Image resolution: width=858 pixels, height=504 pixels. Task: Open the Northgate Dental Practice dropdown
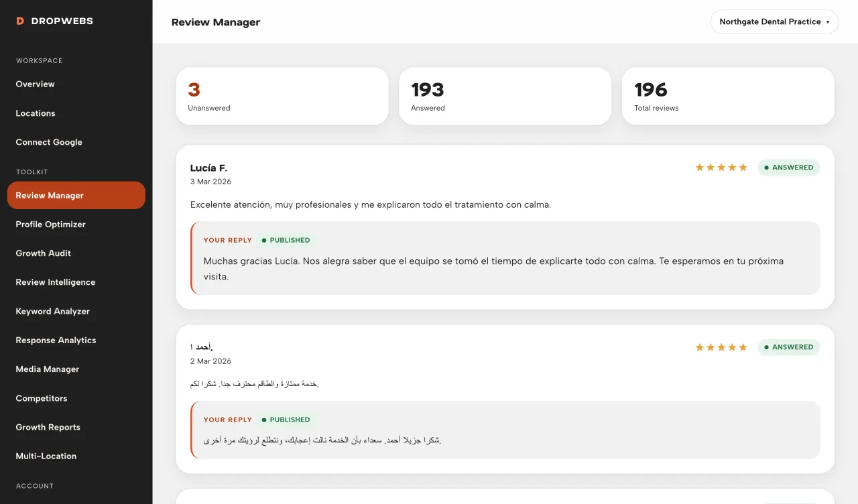tap(774, 21)
